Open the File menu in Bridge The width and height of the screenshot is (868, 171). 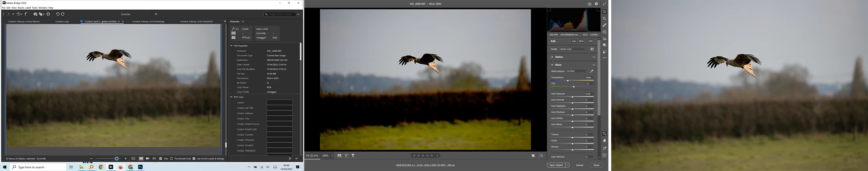pos(3,8)
